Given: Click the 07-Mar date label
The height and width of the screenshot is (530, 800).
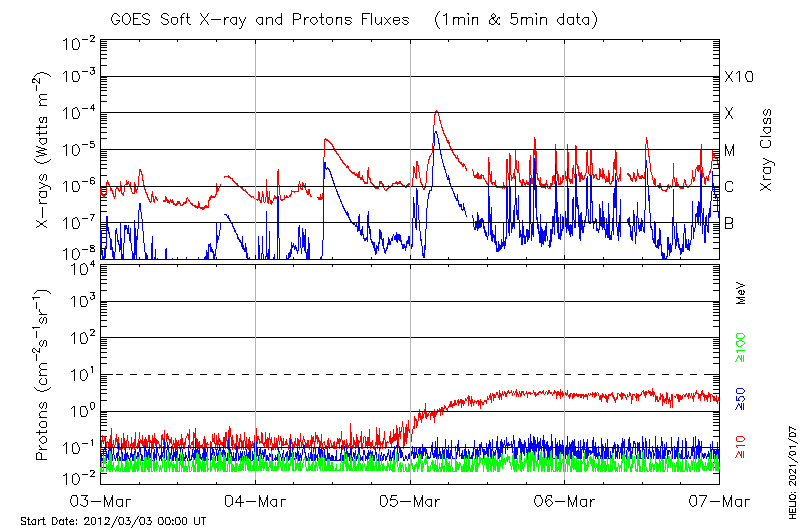Looking at the screenshot, I should pyautogui.click(x=716, y=500).
